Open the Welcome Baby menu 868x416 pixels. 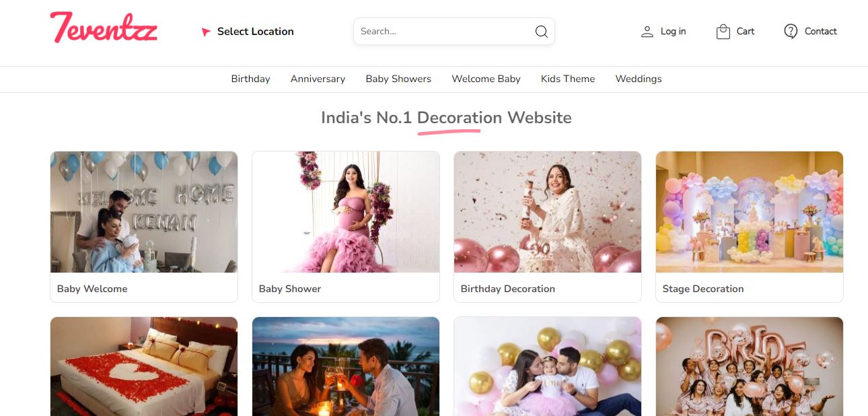pyautogui.click(x=486, y=79)
